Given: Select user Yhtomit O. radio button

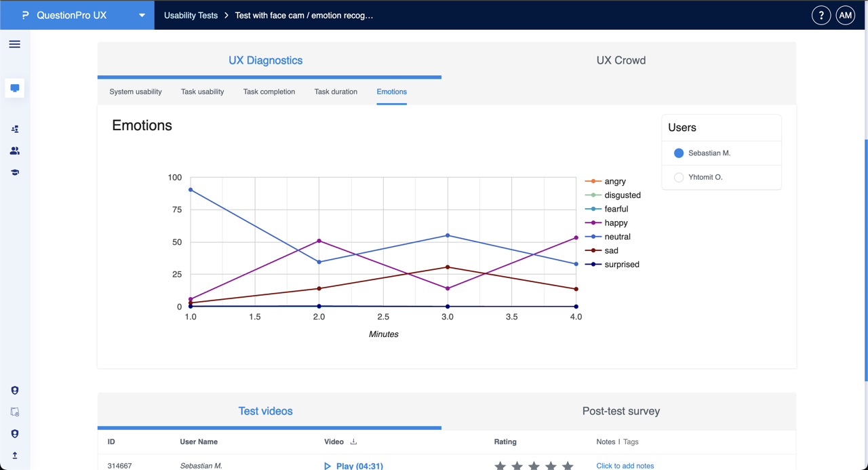Looking at the screenshot, I should pos(678,177).
